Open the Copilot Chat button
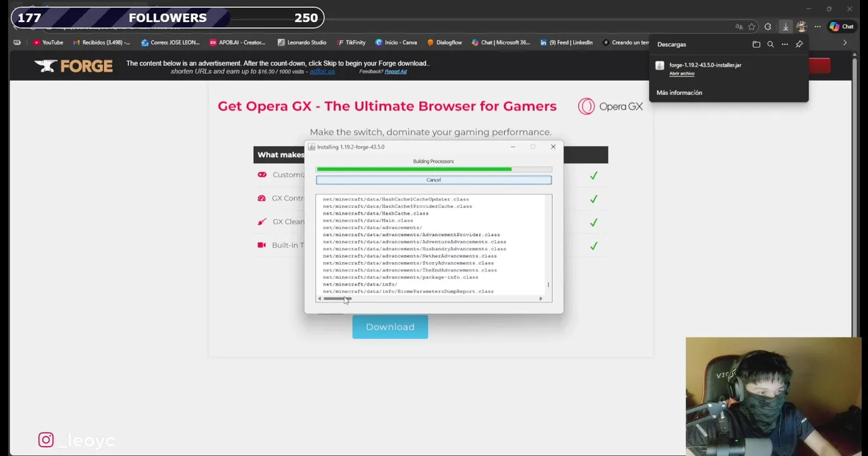868x456 pixels. (x=841, y=27)
